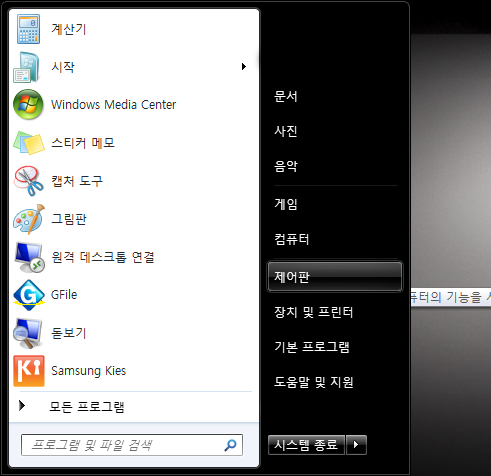
Task: Click the GFile label text
Action: point(64,295)
